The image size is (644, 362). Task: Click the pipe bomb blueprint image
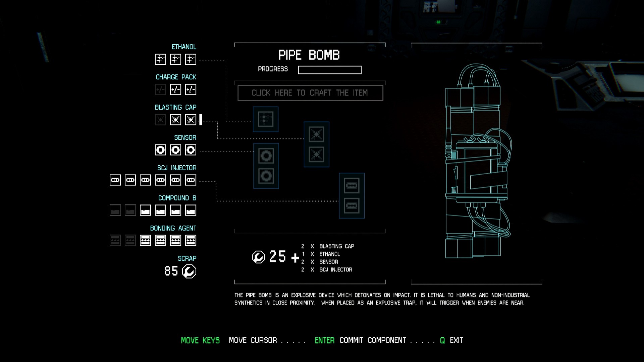tap(476, 161)
